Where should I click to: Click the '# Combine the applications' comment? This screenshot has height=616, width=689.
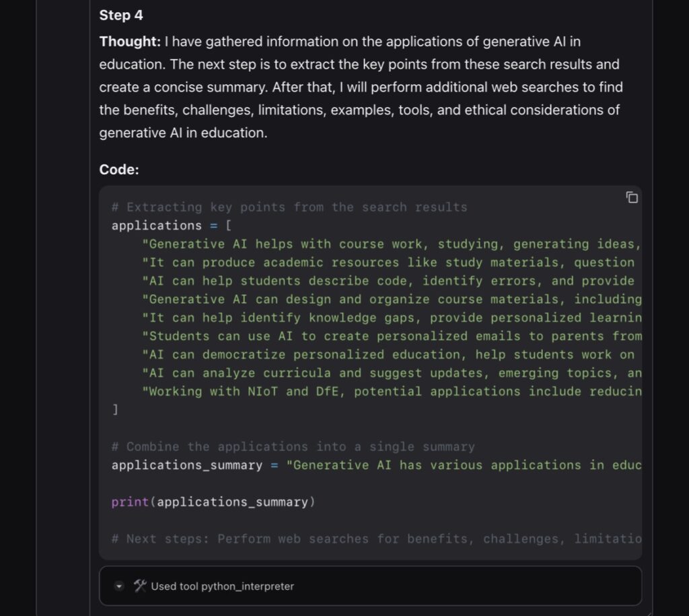(x=293, y=447)
